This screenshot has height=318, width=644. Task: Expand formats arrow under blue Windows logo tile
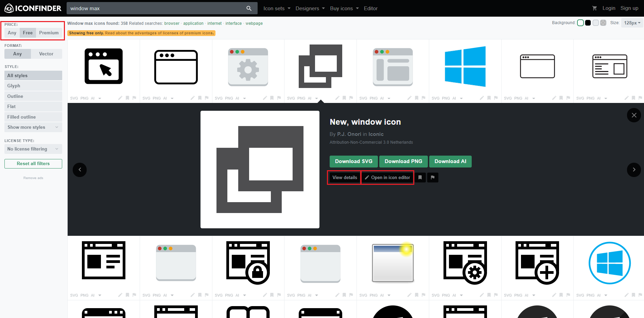461,98
